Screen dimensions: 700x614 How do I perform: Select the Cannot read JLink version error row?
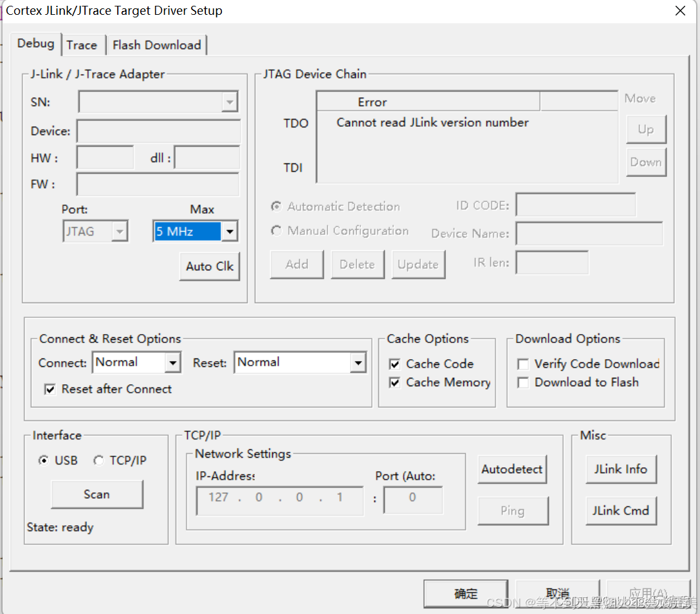[431, 122]
